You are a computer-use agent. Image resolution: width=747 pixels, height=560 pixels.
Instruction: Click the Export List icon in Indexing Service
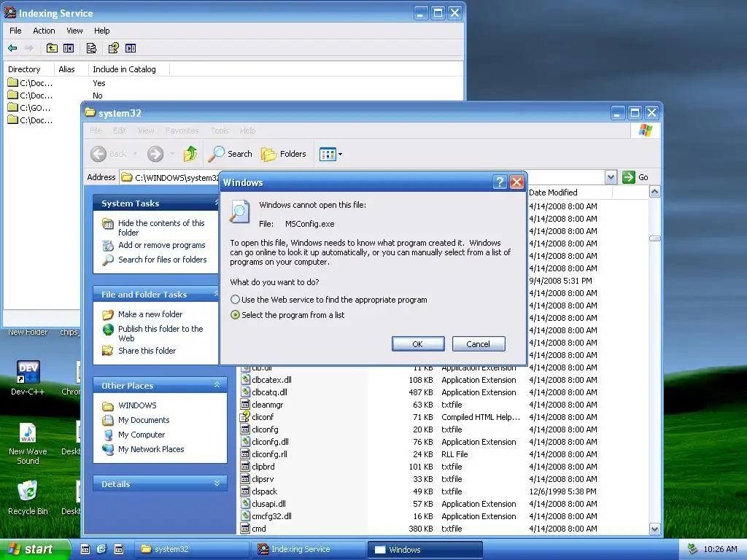tap(91, 48)
